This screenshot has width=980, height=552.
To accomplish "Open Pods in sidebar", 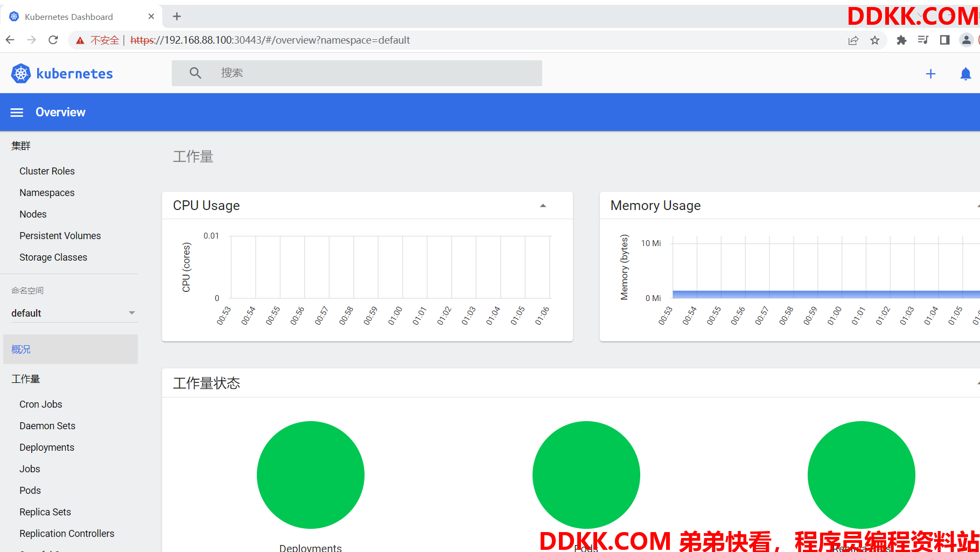I will pos(30,491).
